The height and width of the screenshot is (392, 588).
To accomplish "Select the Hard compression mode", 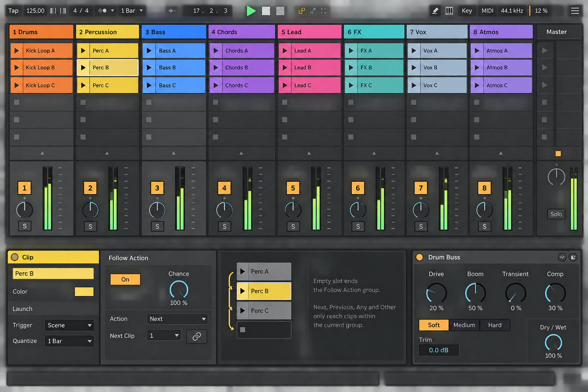I will 495,325.
